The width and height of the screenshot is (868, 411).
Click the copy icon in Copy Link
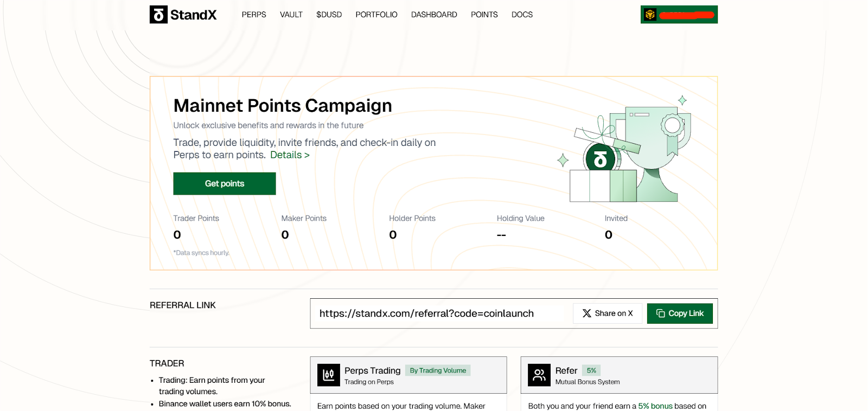click(x=660, y=313)
